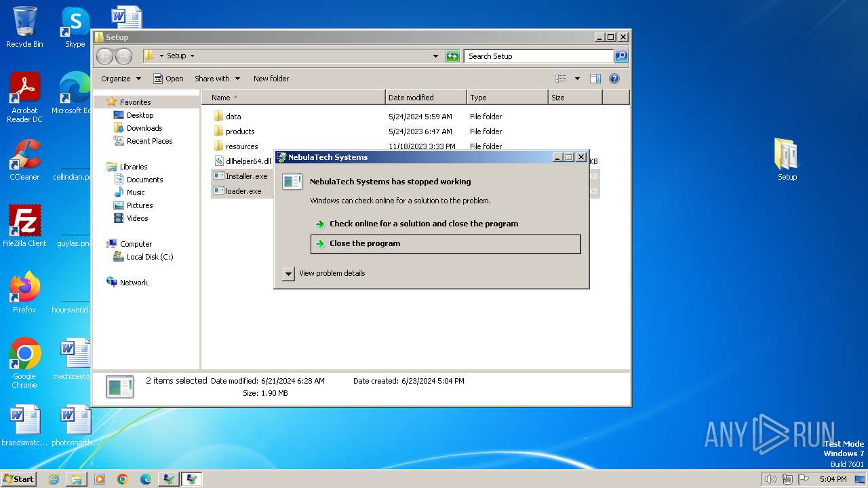This screenshot has height=488, width=868.
Task: Open Firefox desktop shortcut
Action: pyautogui.click(x=24, y=292)
